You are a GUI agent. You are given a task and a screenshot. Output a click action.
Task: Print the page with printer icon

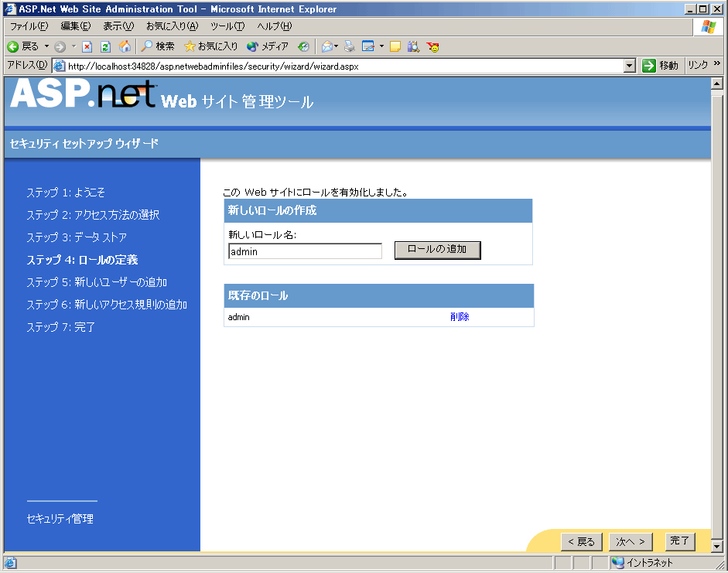(x=350, y=46)
